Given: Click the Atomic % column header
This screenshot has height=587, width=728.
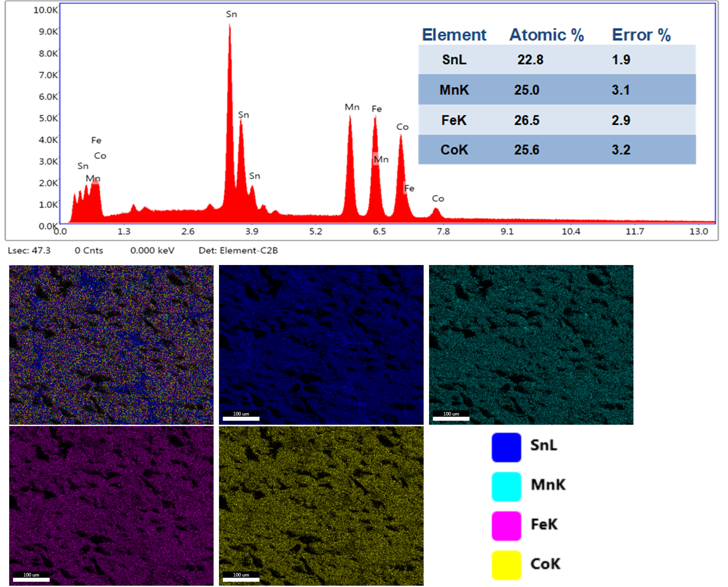Looking at the screenshot, I should (x=546, y=35).
